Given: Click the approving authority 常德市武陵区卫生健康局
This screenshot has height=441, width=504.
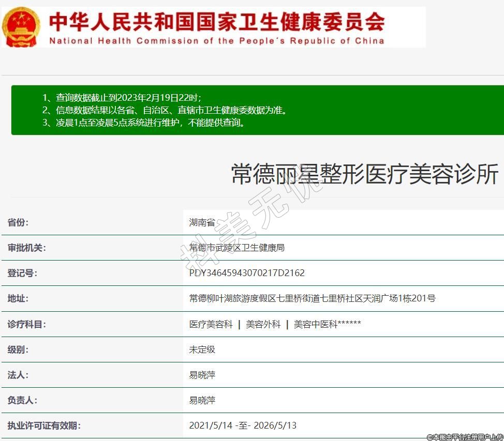Looking at the screenshot, I should (236, 248).
